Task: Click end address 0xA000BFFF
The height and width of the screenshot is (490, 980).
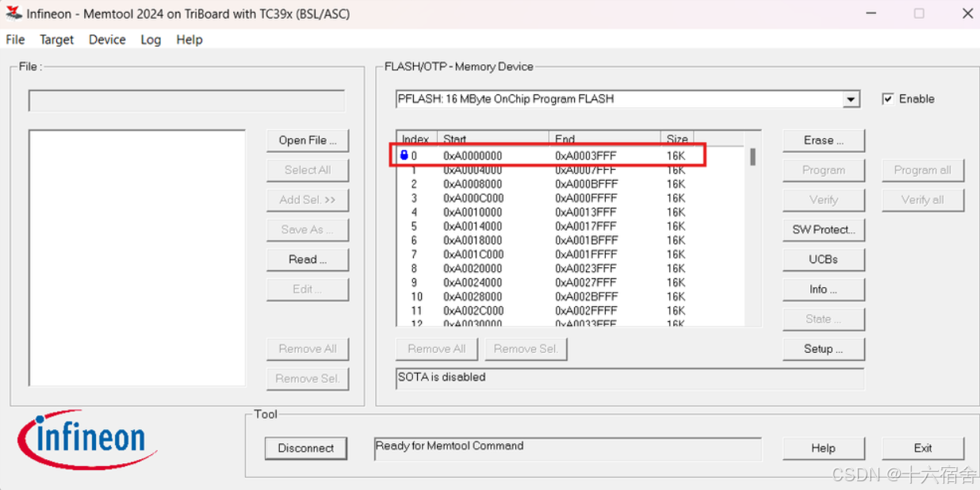Action: 586,184
